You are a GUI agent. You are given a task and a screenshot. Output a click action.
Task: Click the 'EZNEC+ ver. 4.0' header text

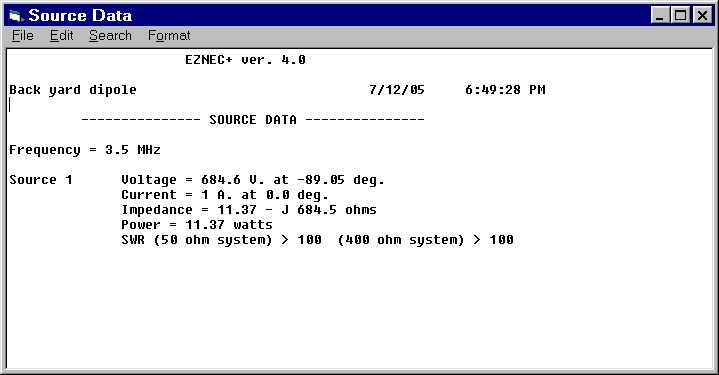click(x=245, y=60)
